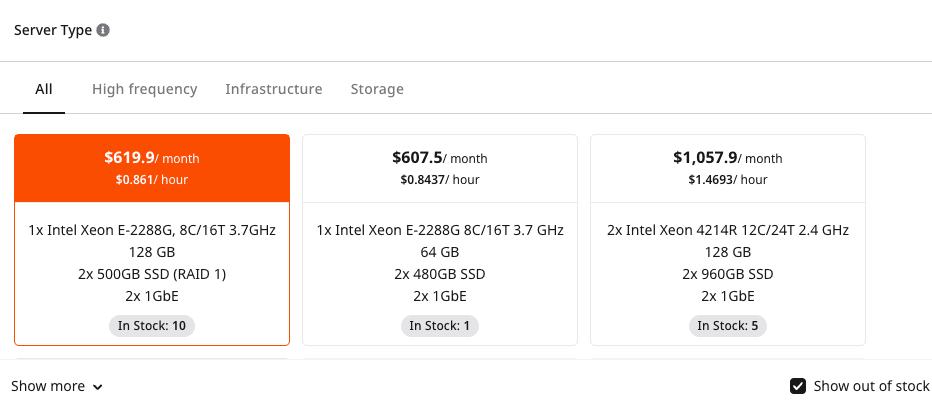
Task: Click the Server Type heading label
Action: coord(53,30)
